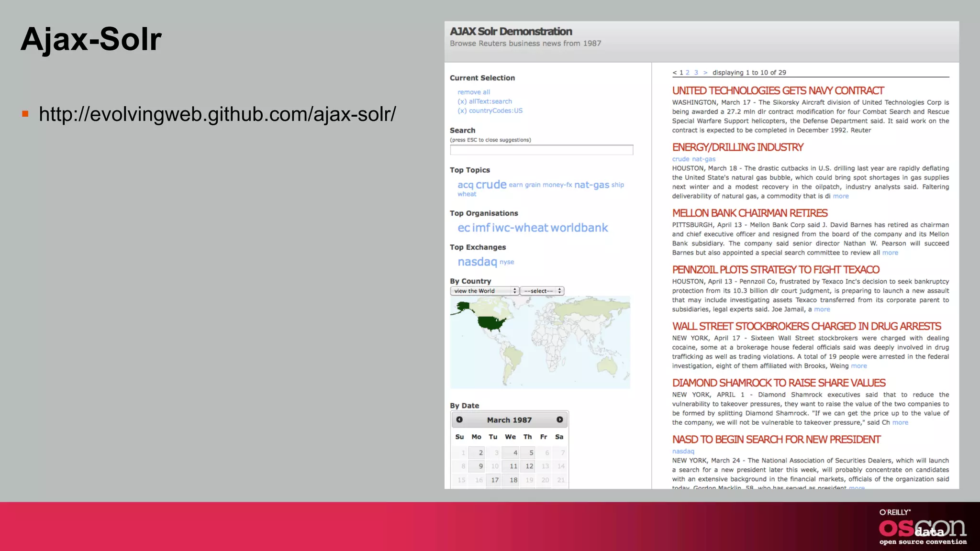Select the 'nyse' exchange tag
This screenshot has height=551, width=980.
point(507,262)
